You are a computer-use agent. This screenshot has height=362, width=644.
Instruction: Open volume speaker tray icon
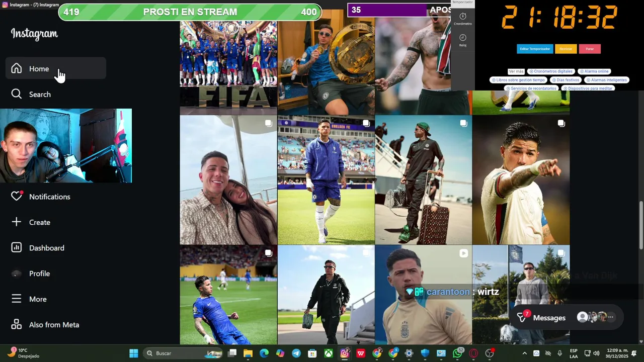point(596,353)
